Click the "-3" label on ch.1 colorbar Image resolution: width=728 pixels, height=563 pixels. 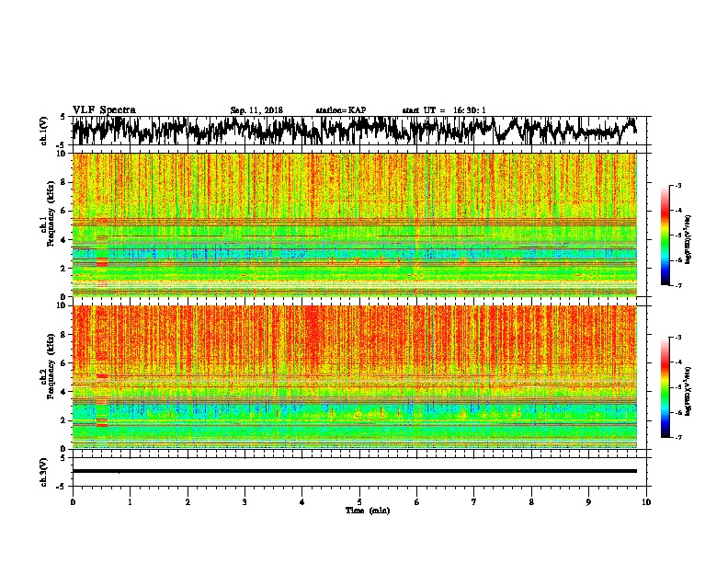[678, 186]
